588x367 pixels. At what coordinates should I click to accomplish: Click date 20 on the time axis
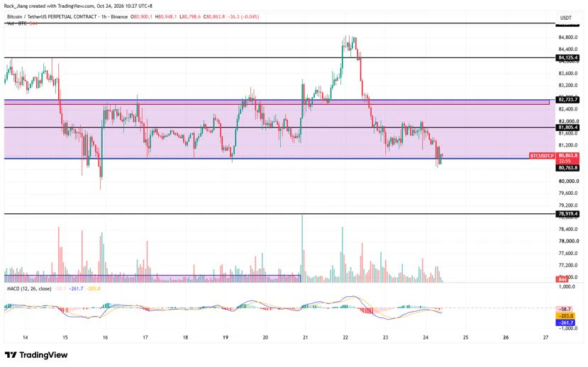(x=265, y=337)
